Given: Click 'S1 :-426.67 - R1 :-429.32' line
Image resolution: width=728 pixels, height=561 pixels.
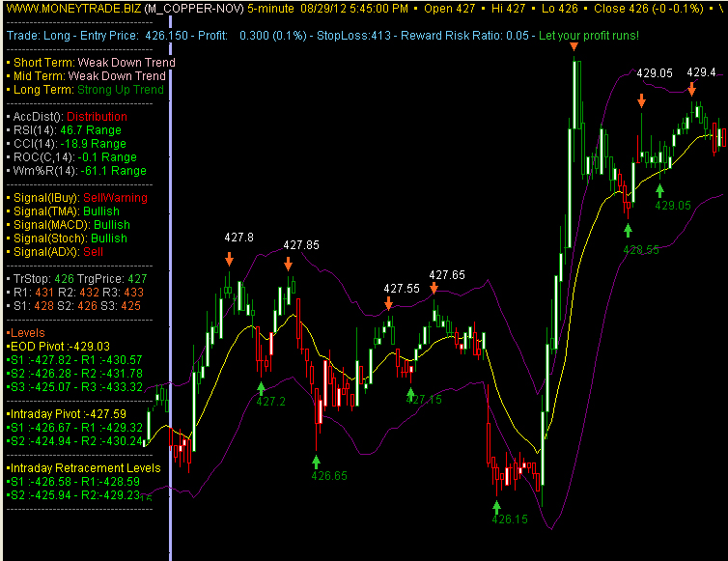Looking at the screenshot, I should (74, 427).
